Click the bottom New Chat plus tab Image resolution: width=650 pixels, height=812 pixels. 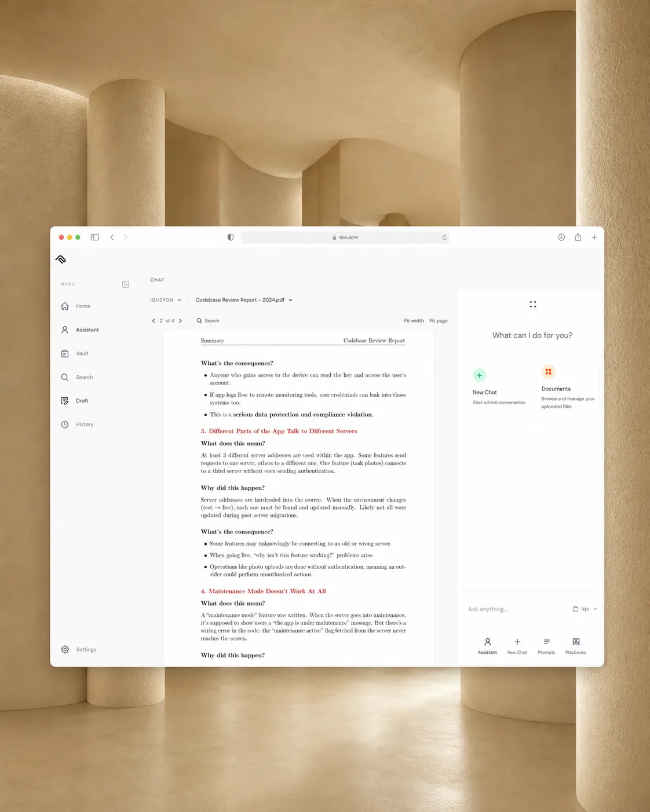(x=517, y=646)
